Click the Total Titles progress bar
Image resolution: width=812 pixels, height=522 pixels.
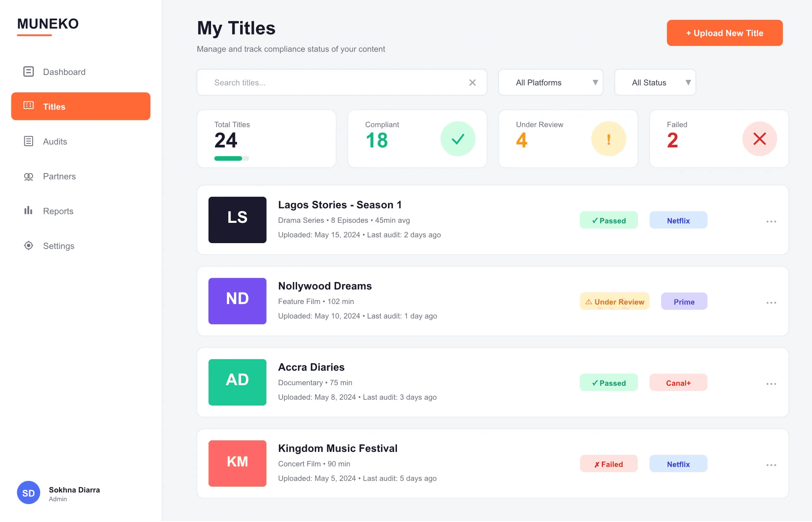point(231,158)
